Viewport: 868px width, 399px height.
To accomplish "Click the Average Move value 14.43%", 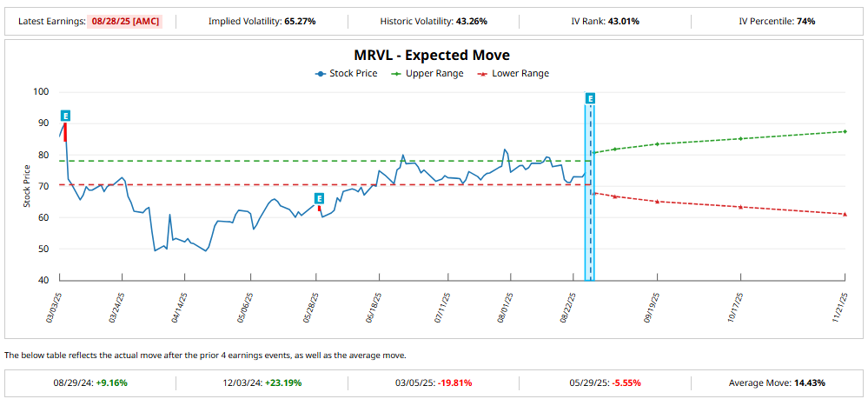I will (x=810, y=383).
